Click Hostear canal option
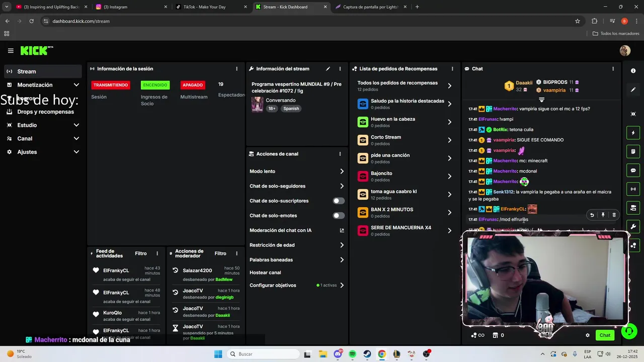This screenshot has height=362, width=644. click(265, 273)
